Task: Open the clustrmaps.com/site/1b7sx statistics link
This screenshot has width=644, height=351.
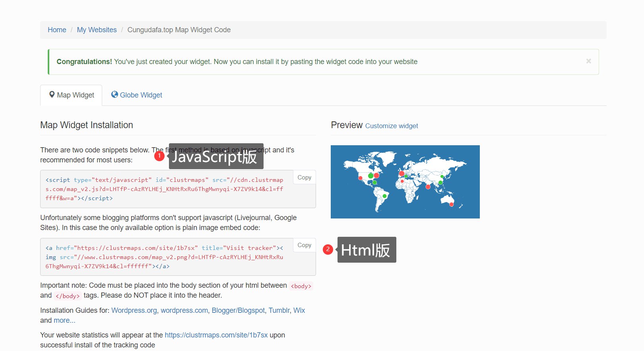Action: 216,335
